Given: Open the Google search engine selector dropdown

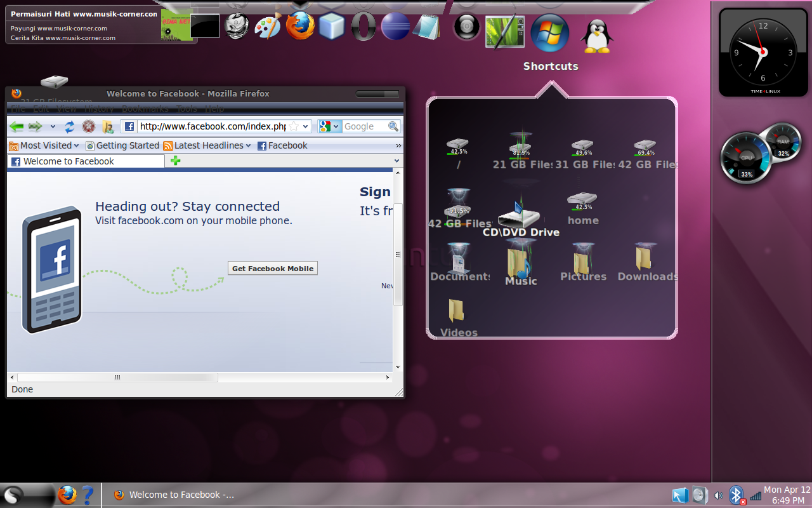Looking at the screenshot, I should click(x=330, y=126).
